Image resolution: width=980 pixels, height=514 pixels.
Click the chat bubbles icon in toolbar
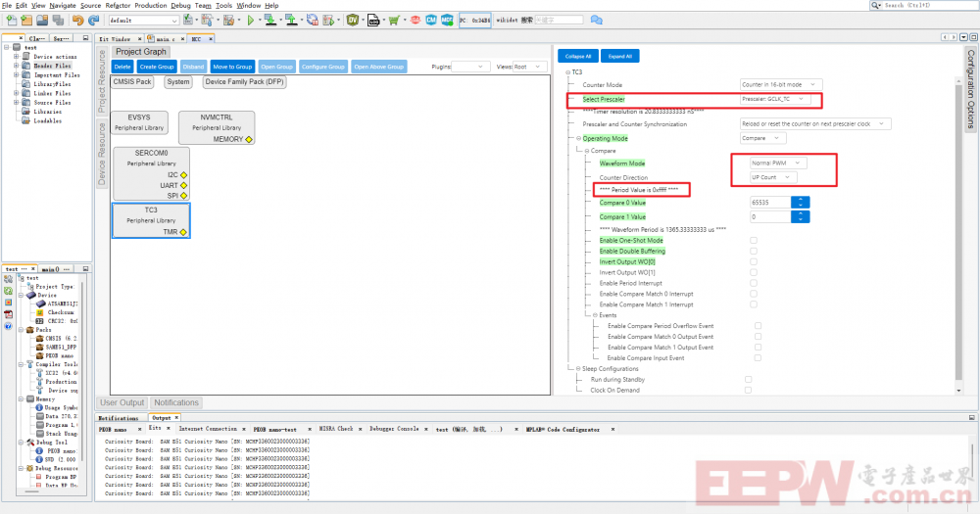[x=596, y=20]
